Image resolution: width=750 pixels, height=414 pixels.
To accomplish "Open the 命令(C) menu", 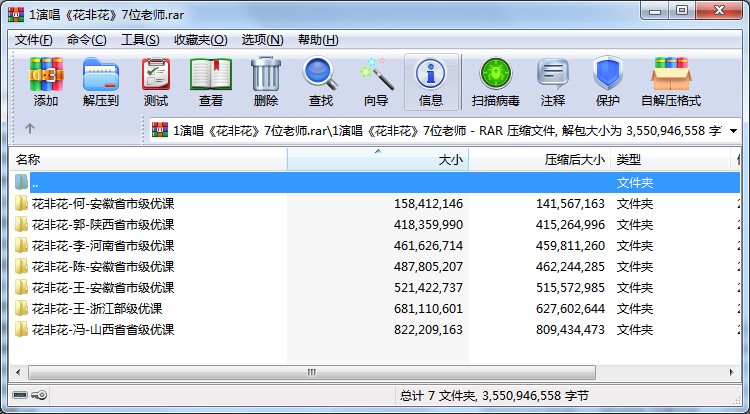I will (87, 40).
